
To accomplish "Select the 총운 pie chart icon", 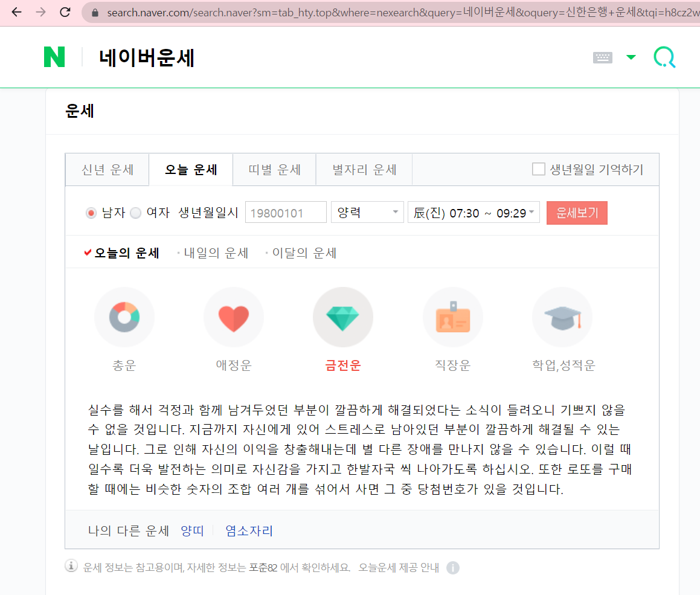I will (x=124, y=316).
